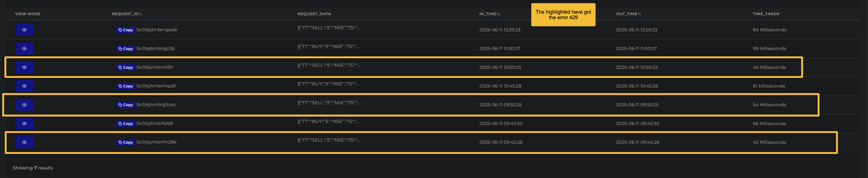
Task: Open view-more eye for request 5ic1tkj6mbrigz3b
Action: 24,49
